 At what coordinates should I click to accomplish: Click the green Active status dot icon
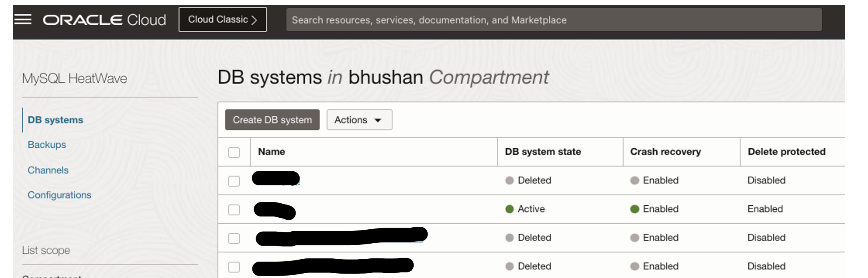point(509,209)
